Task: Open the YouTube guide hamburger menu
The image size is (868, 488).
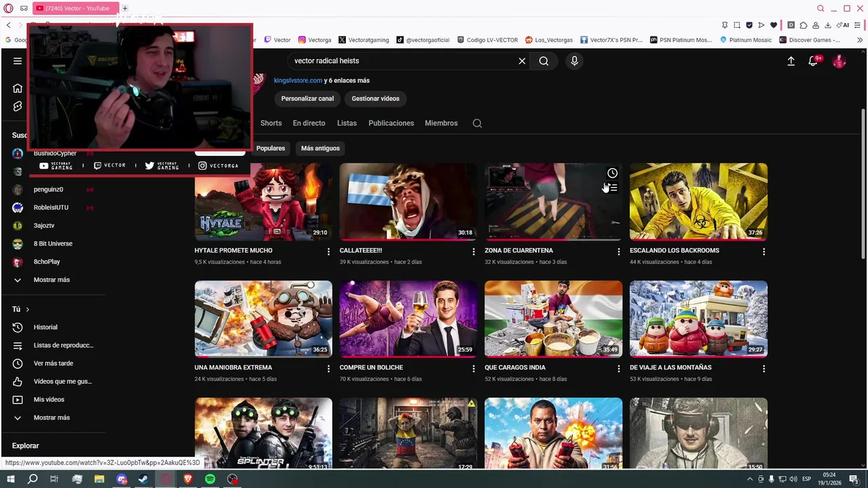Action: pyautogui.click(x=18, y=61)
